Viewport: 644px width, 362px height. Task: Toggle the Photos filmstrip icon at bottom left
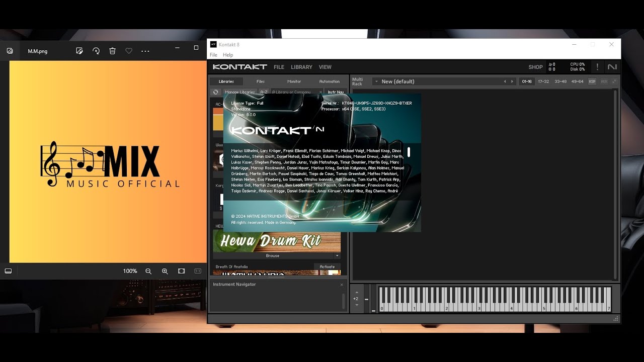(8, 271)
